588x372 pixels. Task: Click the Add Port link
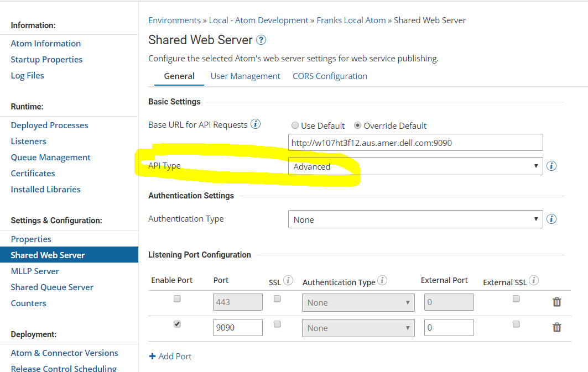click(170, 356)
